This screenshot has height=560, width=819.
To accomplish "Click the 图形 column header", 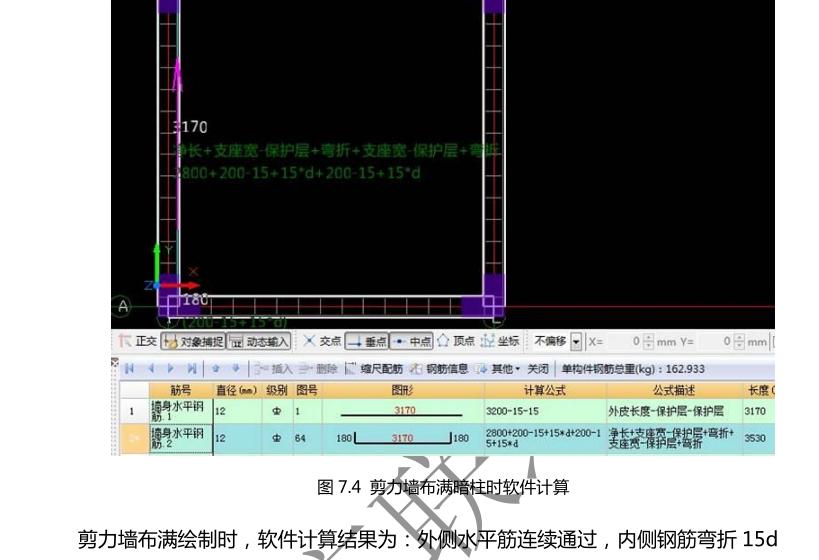I will [x=403, y=390].
